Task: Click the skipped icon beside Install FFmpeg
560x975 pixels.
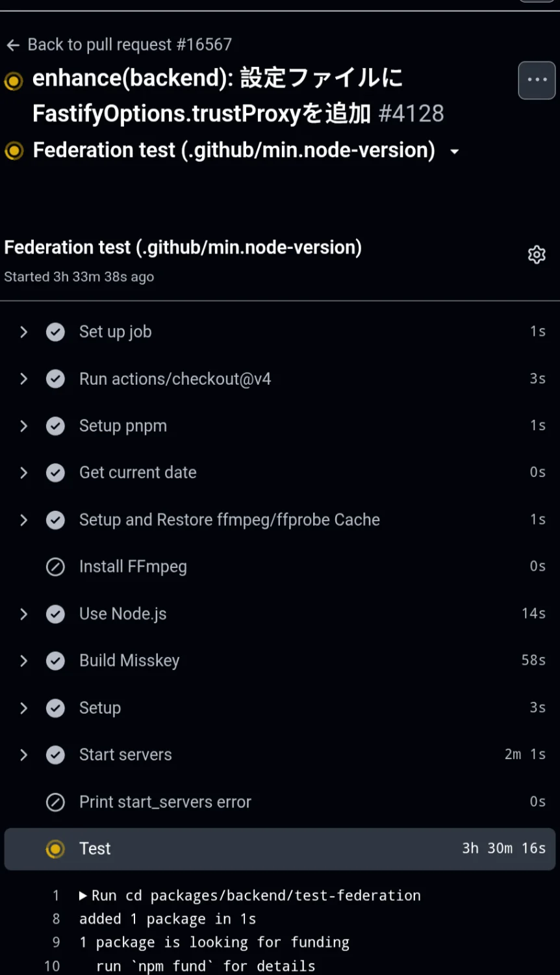Action: [56, 567]
